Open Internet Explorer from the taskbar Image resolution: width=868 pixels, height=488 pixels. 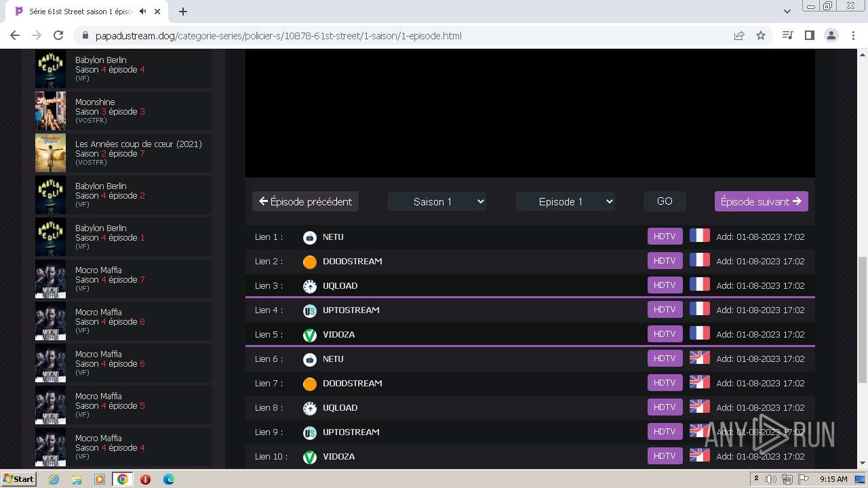pos(54,479)
